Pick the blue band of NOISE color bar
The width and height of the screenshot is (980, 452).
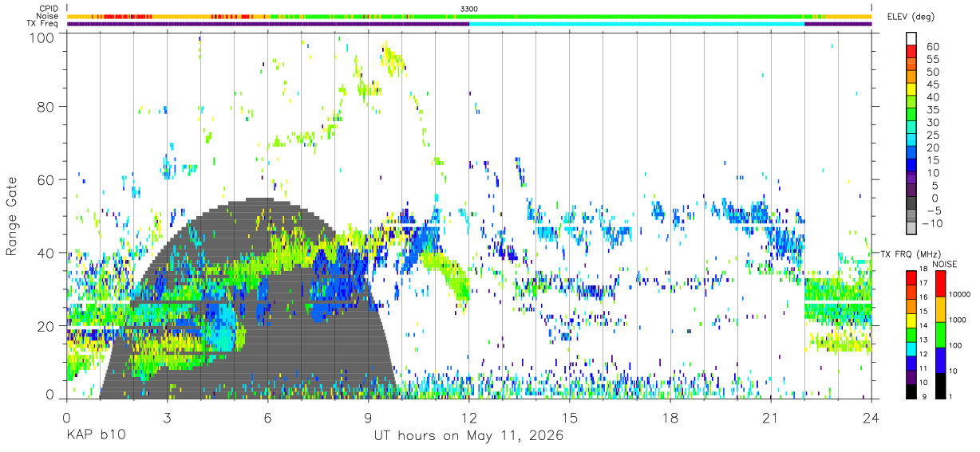click(x=940, y=360)
